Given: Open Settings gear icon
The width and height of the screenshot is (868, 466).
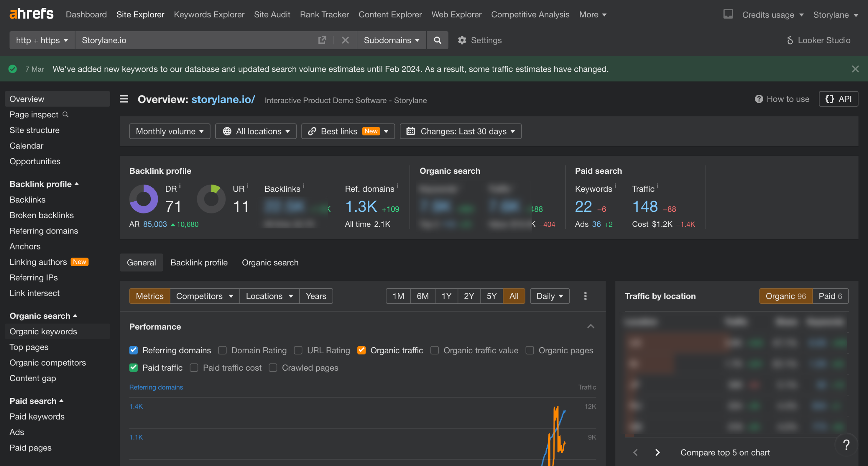Looking at the screenshot, I should [462, 40].
